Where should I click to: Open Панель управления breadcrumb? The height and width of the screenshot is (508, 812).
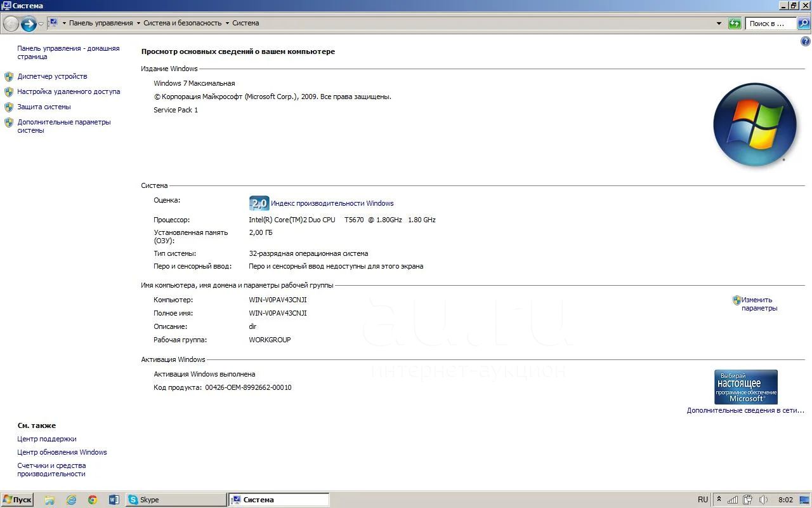(101, 23)
